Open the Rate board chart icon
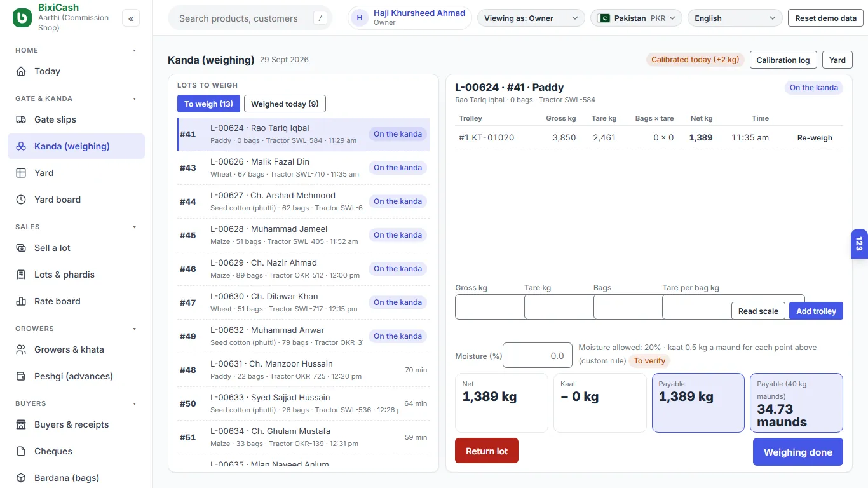Screen dimensions: 868x488 tap(21, 301)
